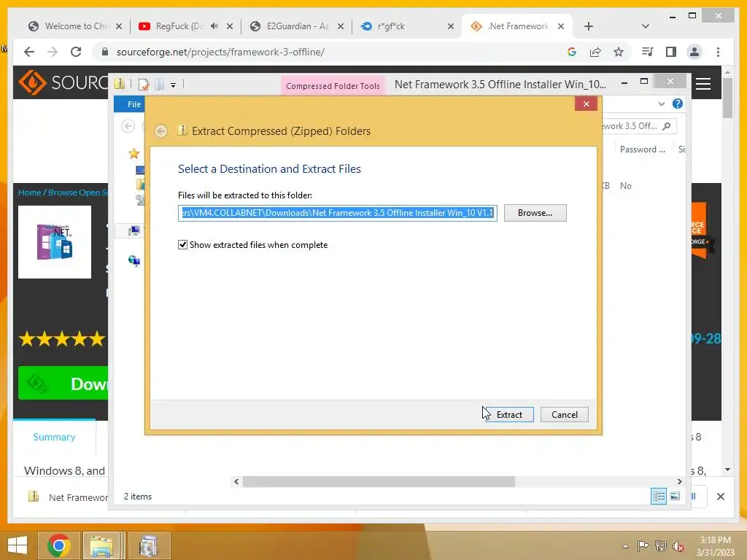Open Chrome tab search dropdown
The width and height of the screenshot is (747, 560).
646,26
